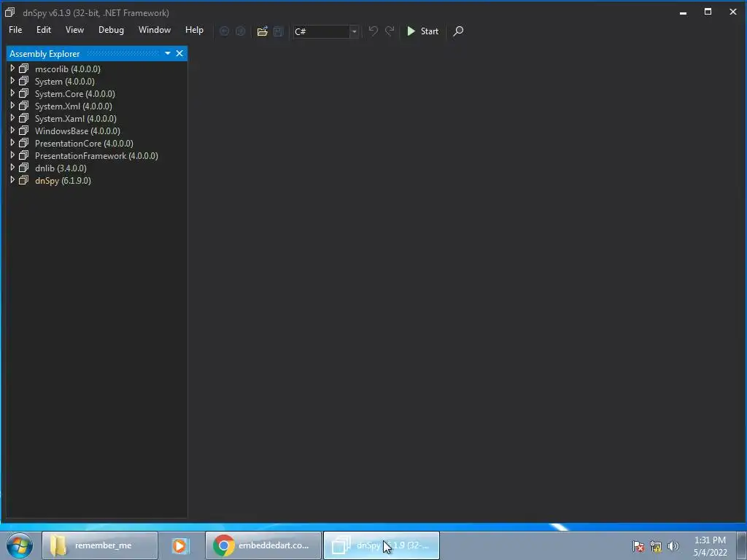Click the Undo toolbar icon
Image resolution: width=747 pixels, height=560 pixels.
373,31
